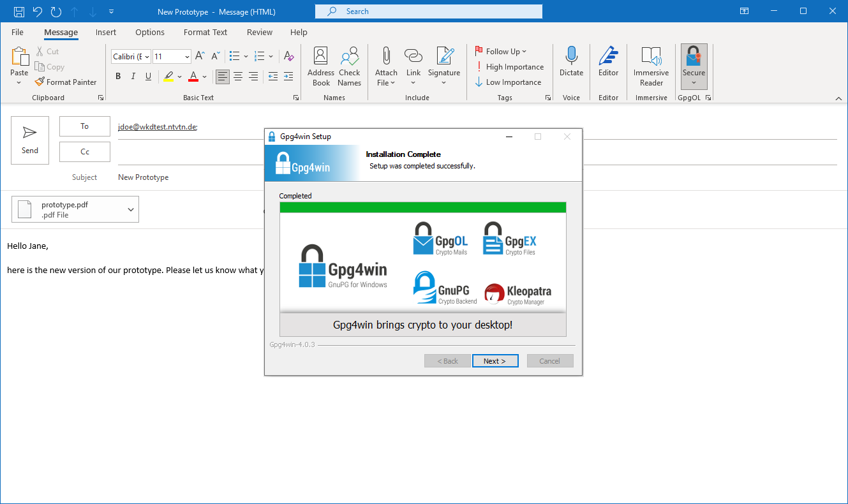848x504 pixels.
Task: Open Attach File menu
Action: point(386,66)
